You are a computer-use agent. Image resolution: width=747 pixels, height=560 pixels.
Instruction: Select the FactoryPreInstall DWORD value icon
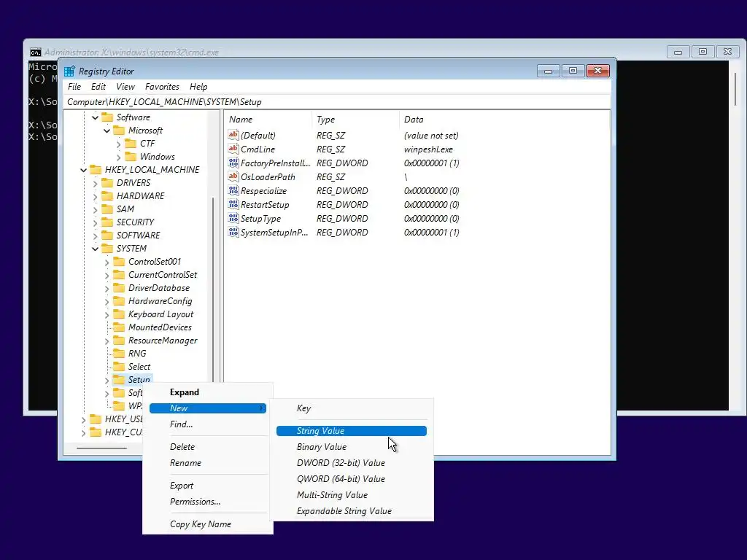click(x=233, y=163)
